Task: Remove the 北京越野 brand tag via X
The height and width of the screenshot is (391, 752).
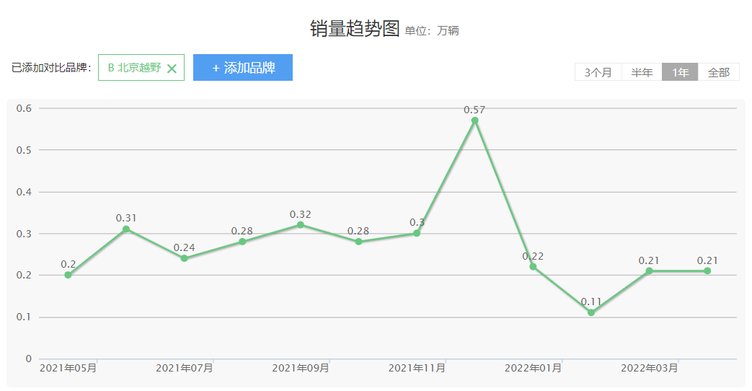Action: (x=172, y=69)
